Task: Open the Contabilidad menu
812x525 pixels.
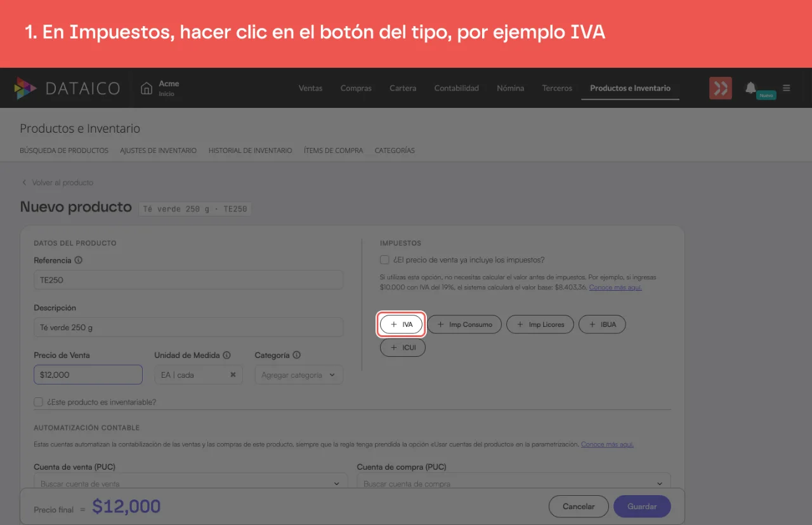Action: pos(457,88)
